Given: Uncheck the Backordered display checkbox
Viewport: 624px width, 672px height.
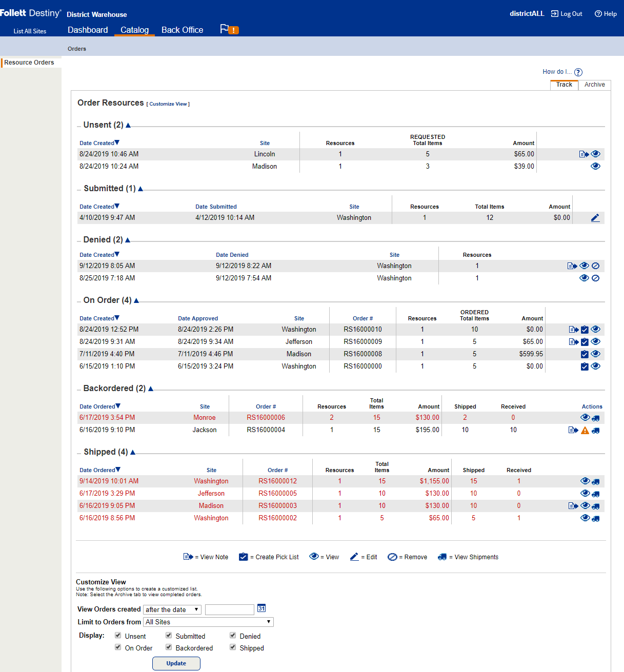Looking at the screenshot, I should 169,647.
